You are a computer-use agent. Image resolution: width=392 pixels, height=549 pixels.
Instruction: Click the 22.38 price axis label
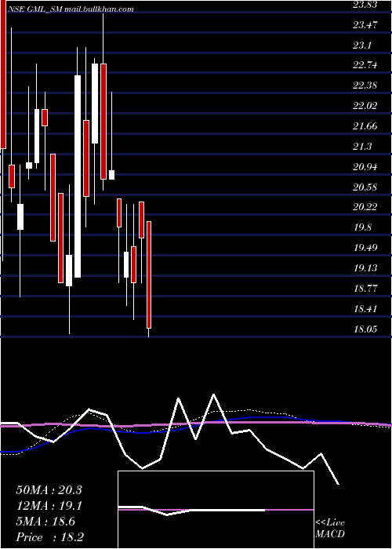point(365,85)
